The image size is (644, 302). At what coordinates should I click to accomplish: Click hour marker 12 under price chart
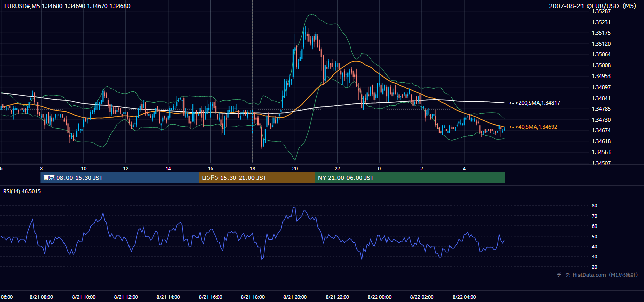(x=126, y=168)
